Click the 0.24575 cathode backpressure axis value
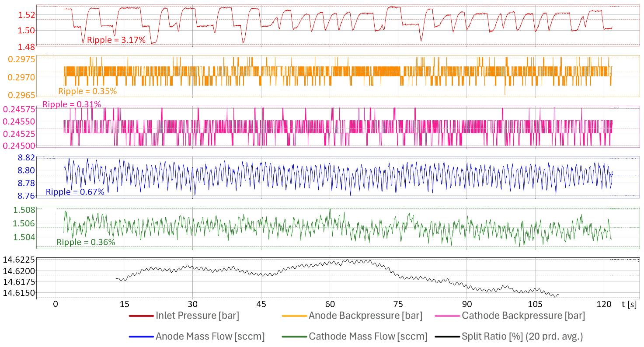 pos(19,109)
